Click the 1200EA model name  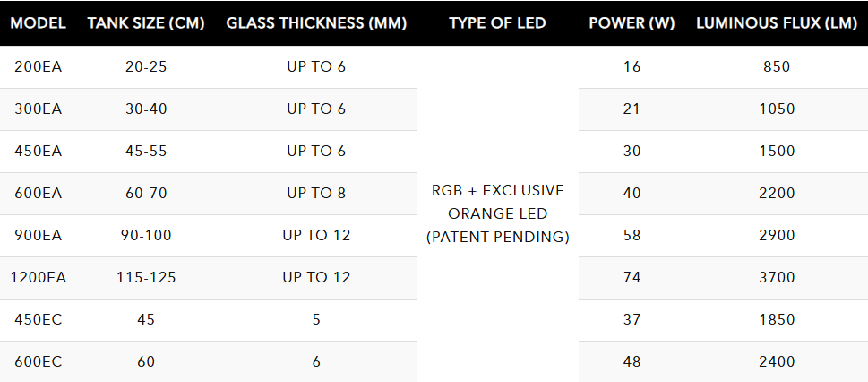(38, 277)
